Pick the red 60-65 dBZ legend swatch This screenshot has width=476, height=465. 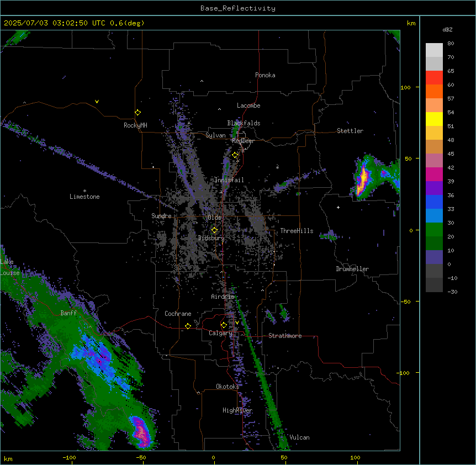(x=434, y=77)
